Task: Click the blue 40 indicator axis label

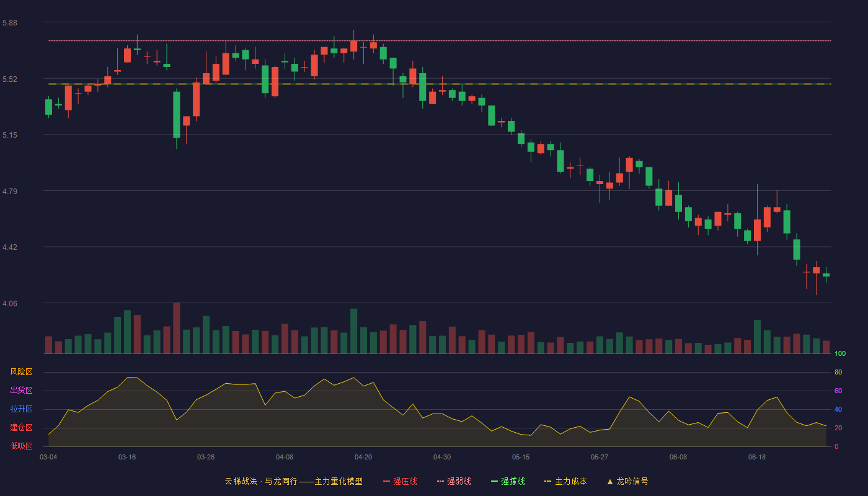Action: [838, 409]
